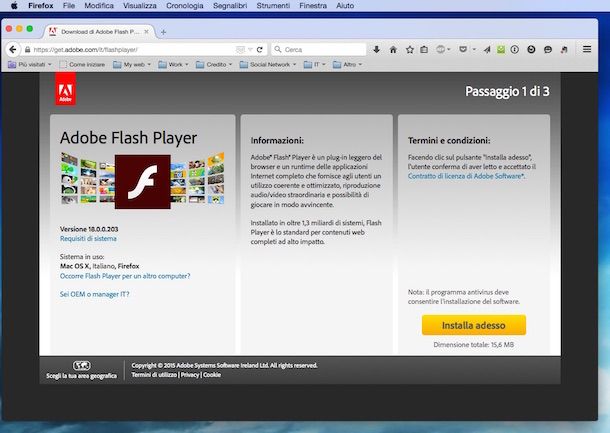Screen dimensions: 610x433
Task: Open the Requisiti di sistema link
Action: (88, 238)
